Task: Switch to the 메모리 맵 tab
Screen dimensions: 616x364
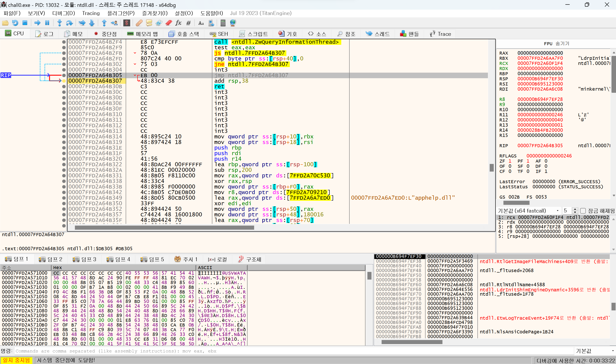Action: pos(143,34)
